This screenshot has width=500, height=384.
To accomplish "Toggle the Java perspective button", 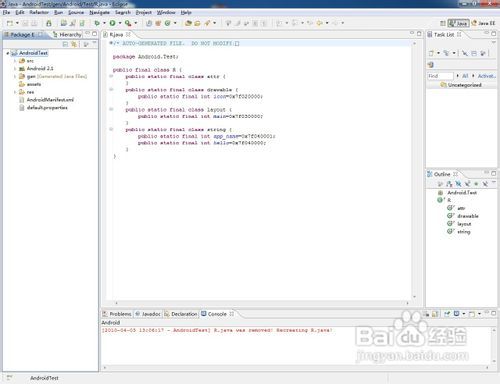I will [x=458, y=23].
